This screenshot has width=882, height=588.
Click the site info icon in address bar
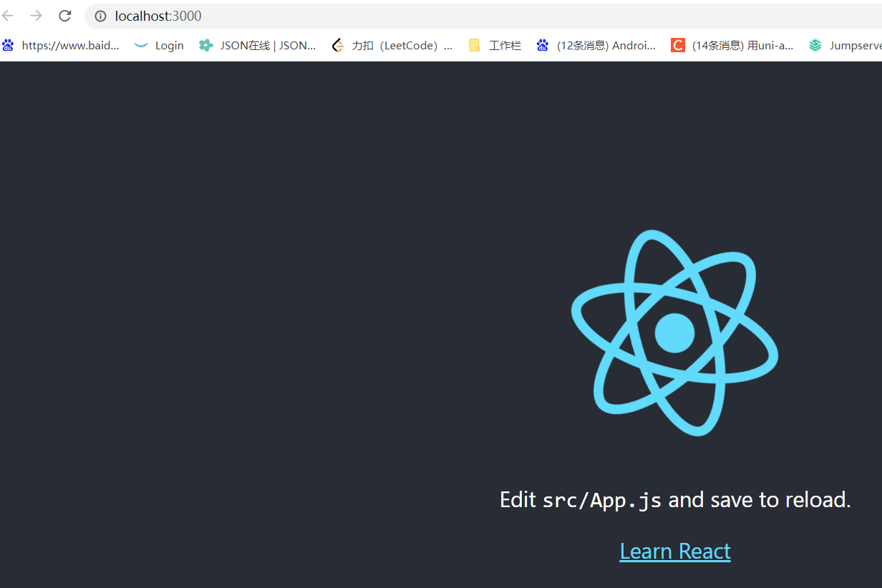click(x=100, y=16)
